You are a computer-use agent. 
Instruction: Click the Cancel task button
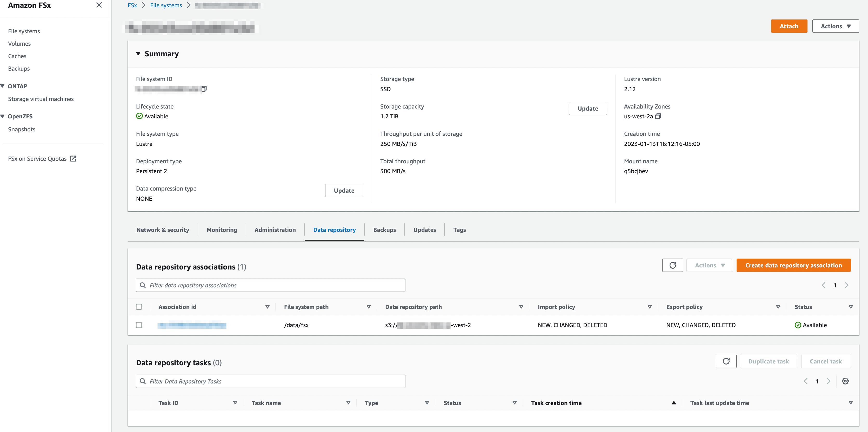click(826, 361)
